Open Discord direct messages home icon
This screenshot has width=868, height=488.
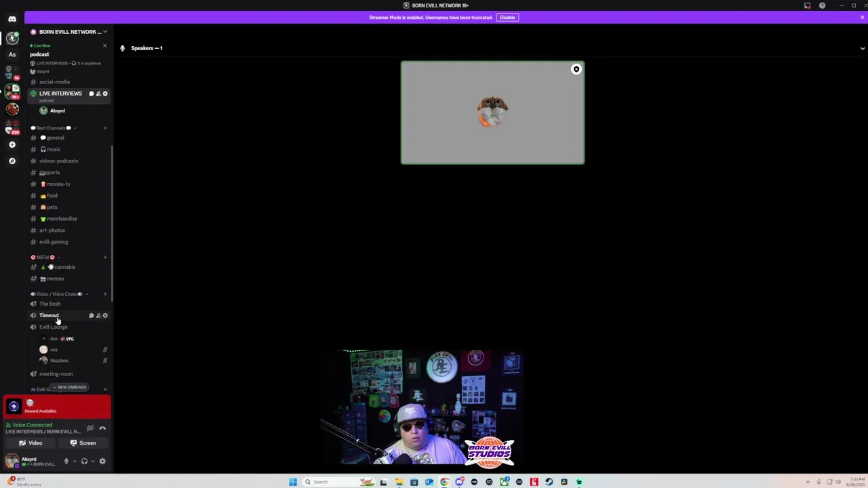(12, 19)
